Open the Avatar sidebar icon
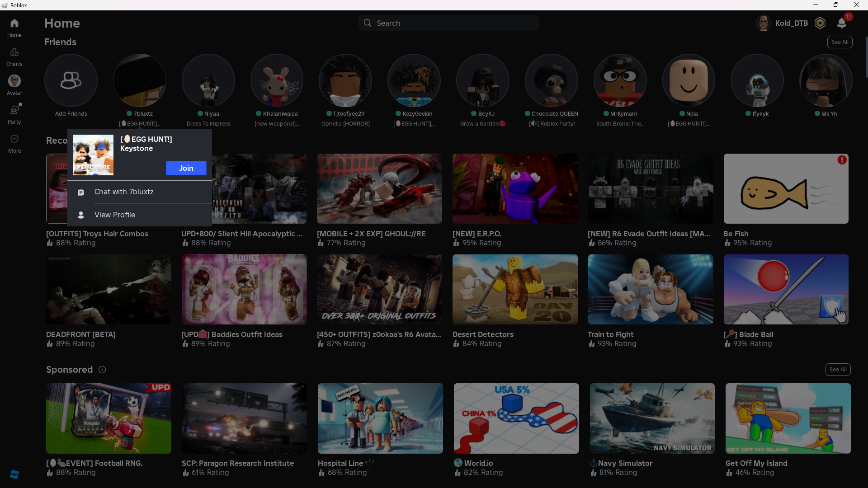 pyautogui.click(x=14, y=81)
